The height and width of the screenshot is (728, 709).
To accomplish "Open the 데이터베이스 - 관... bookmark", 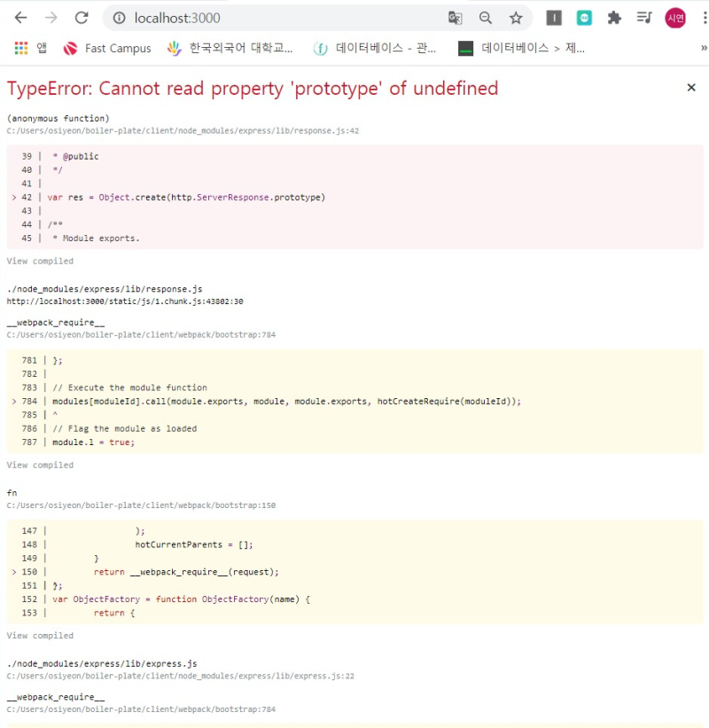I will click(375, 48).
